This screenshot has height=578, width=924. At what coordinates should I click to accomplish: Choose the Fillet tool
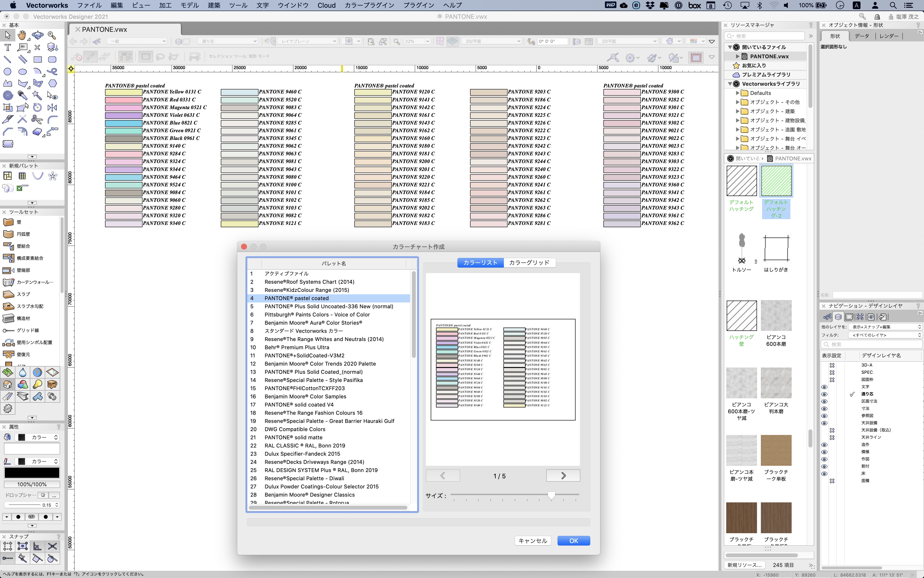point(52,119)
